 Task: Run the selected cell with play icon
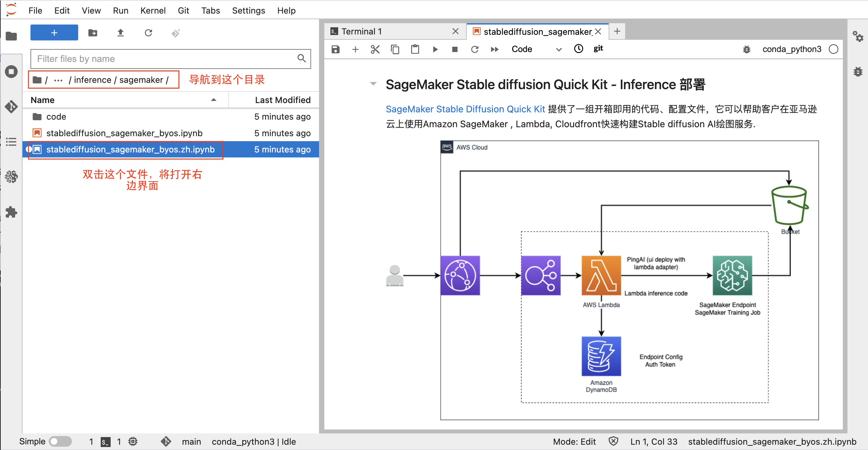435,50
